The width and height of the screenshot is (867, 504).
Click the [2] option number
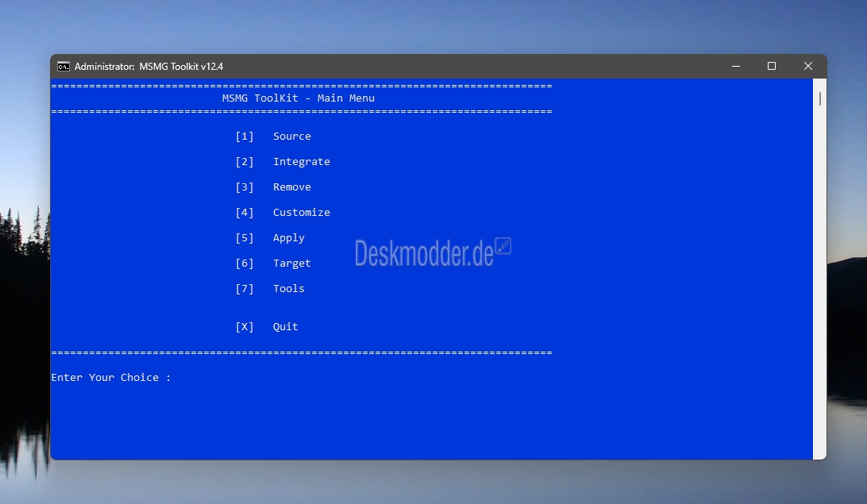(x=245, y=162)
